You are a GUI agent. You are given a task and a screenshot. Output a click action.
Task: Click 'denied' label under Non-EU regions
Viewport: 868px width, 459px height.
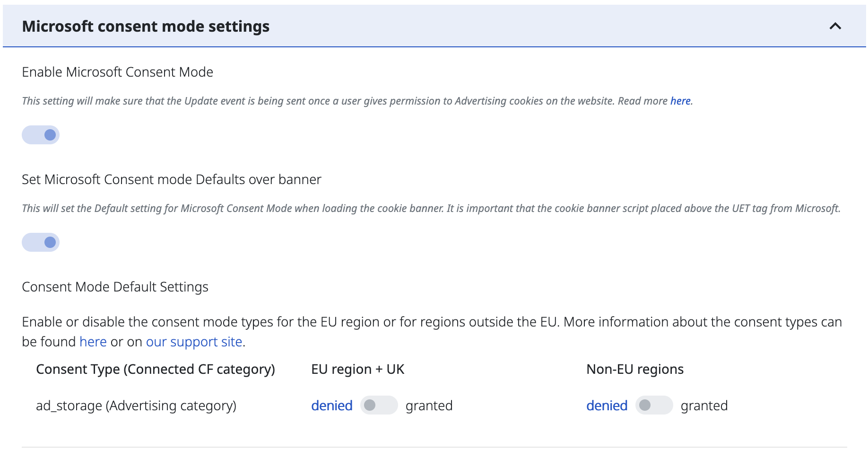(607, 406)
